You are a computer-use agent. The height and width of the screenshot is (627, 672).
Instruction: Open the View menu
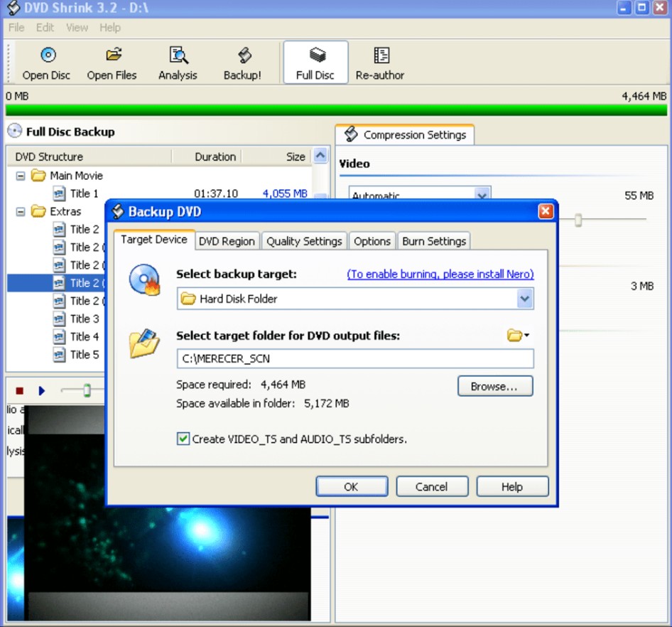point(77,28)
